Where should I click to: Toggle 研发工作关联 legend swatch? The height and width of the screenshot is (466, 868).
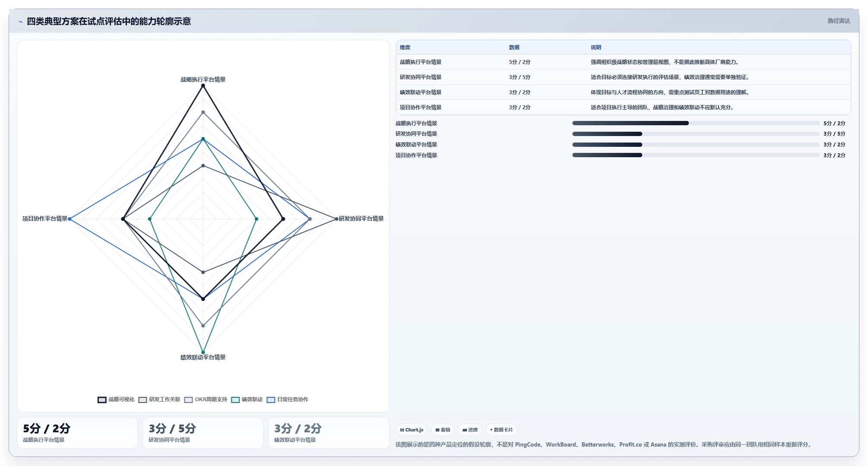[143, 400]
